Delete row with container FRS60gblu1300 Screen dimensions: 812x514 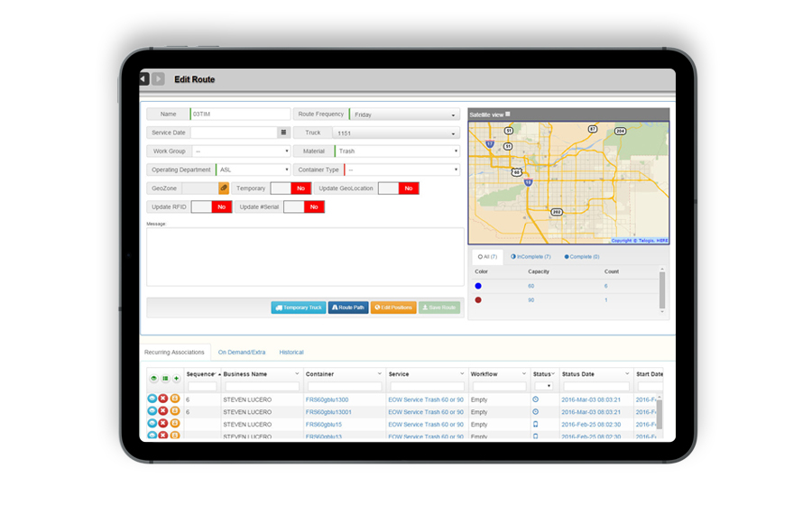[163, 399]
